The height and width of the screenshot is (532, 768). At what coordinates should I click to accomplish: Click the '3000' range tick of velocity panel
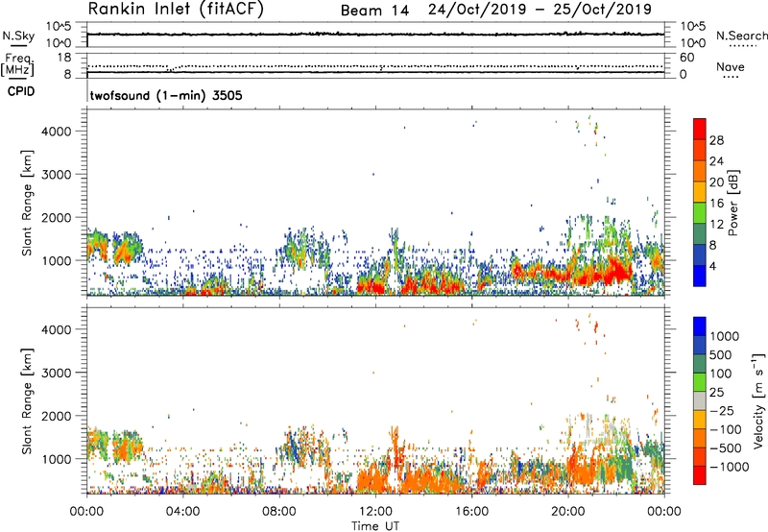(57, 373)
